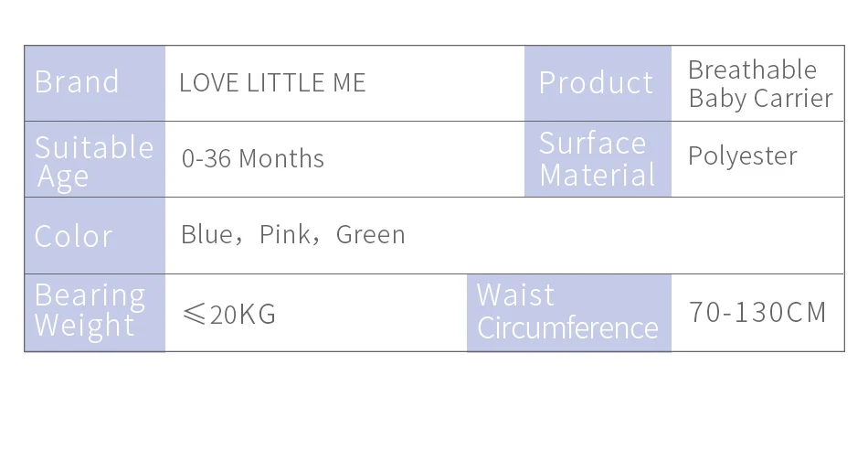Click the Bearing Weight label cell
Screen dimensions: 868x450
point(95,313)
